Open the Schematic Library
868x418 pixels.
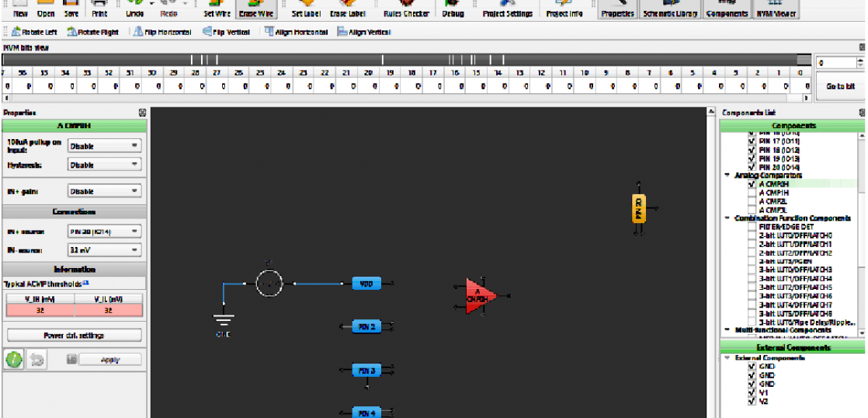[671, 9]
